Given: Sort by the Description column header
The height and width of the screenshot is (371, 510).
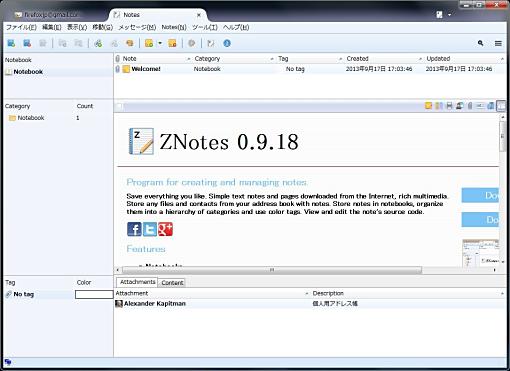Looking at the screenshot, I should point(408,293).
